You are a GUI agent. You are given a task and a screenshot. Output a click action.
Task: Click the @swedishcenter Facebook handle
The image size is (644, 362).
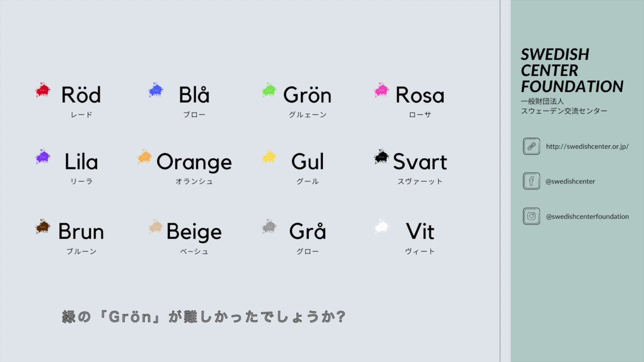coord(570,182)
